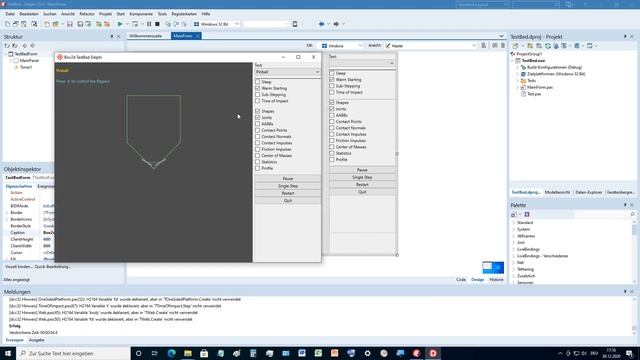Enable AABBs in running TestBed window
The width and height of the screenshot is (640, 360).
pyautogui.click(x=258, y=124)
